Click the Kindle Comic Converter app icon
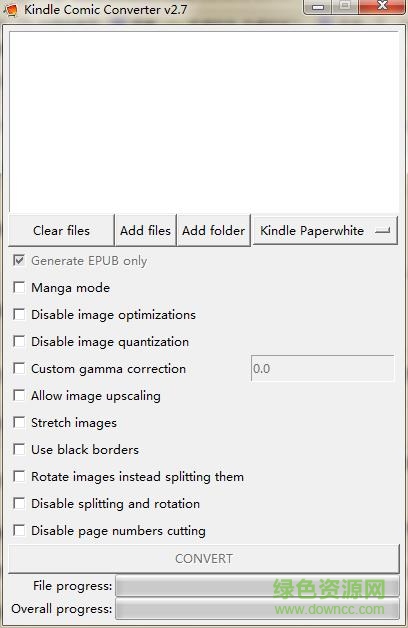Image resolution: width=408 pixels, height=628 pixels. point(10,9)
